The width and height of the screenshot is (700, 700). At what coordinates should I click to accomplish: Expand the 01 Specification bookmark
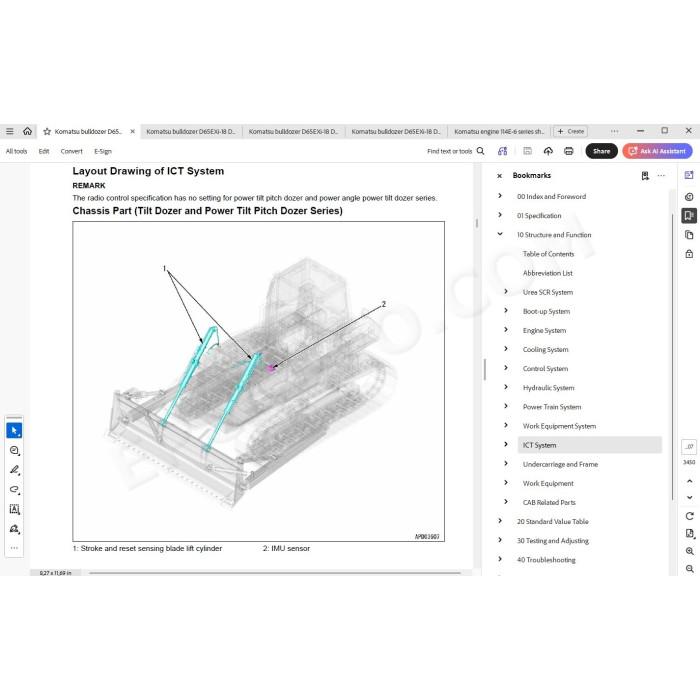(500, 215)
